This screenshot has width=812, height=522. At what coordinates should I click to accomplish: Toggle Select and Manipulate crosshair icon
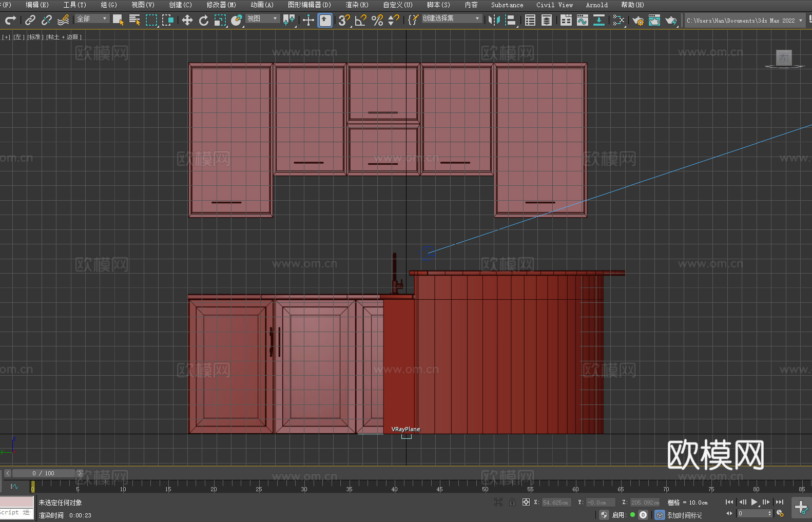308,20
